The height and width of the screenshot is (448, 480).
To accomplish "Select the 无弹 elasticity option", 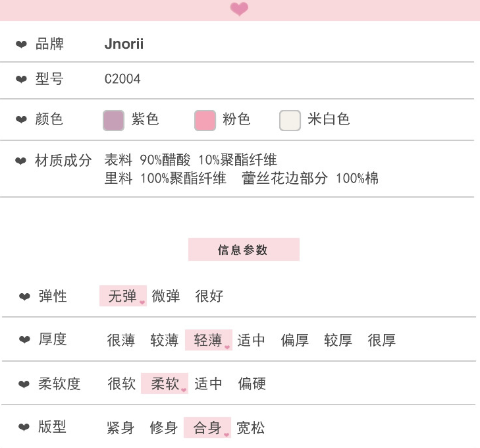I will (122, 296).
